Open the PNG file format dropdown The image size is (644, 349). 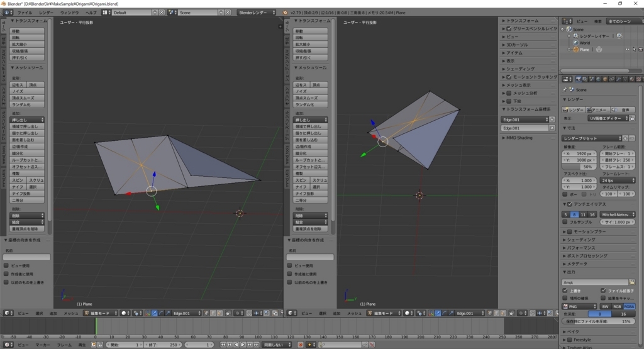pyautogui.click(x=579, y=306)
